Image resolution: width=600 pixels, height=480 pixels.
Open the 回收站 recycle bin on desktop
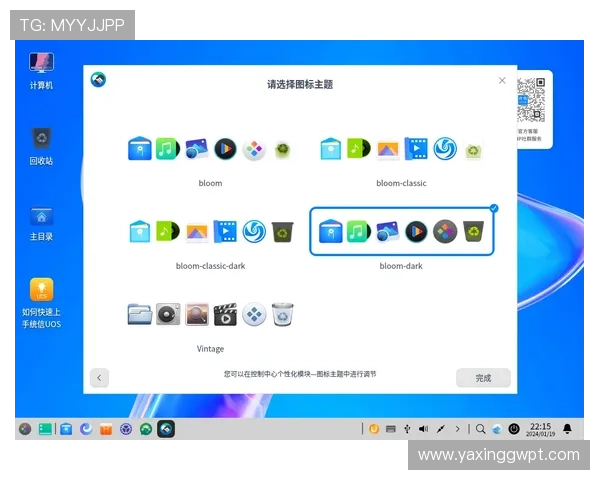[x=41, y=147]
